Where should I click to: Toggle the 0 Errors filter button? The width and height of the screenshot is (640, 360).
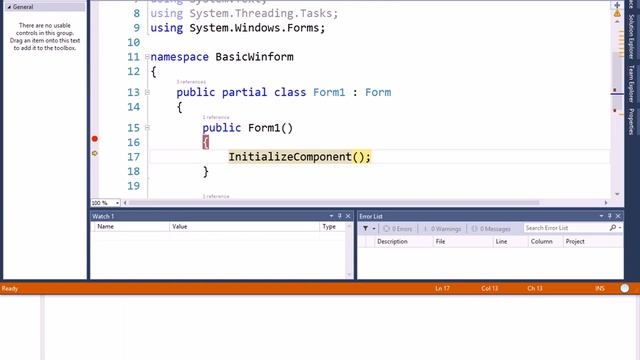tap(398, 229)
